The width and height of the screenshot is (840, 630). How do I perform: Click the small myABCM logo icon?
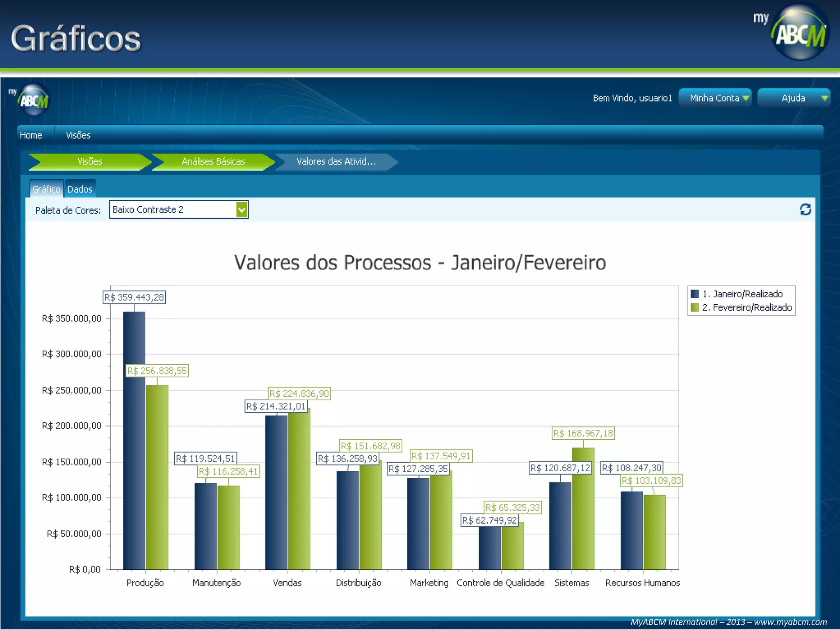click(x=33, y=100)
